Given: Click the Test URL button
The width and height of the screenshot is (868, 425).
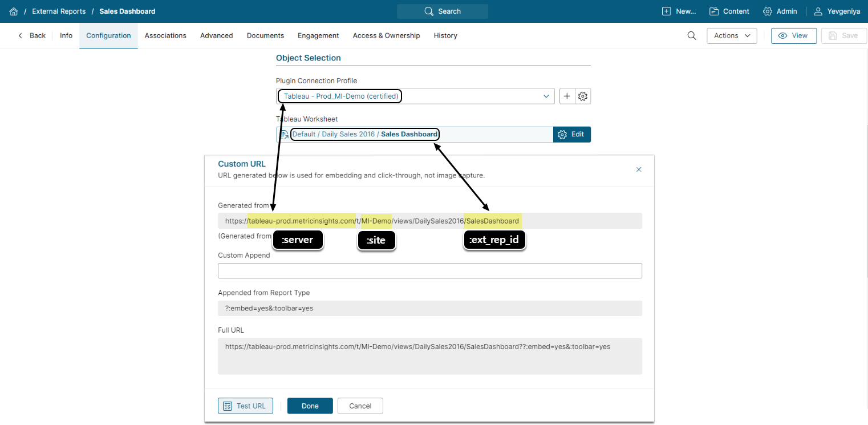Looking at the screenshot, I should click(245, 406).
